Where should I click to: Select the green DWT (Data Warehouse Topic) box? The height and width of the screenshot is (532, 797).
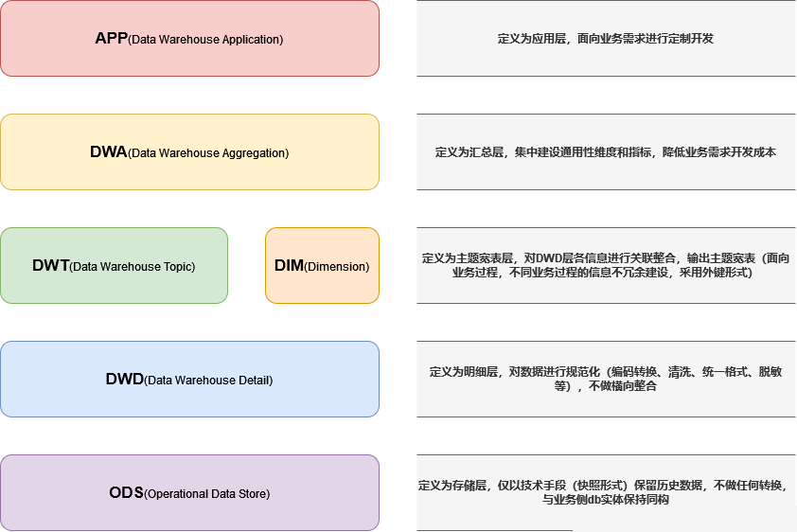coord(114,266)
